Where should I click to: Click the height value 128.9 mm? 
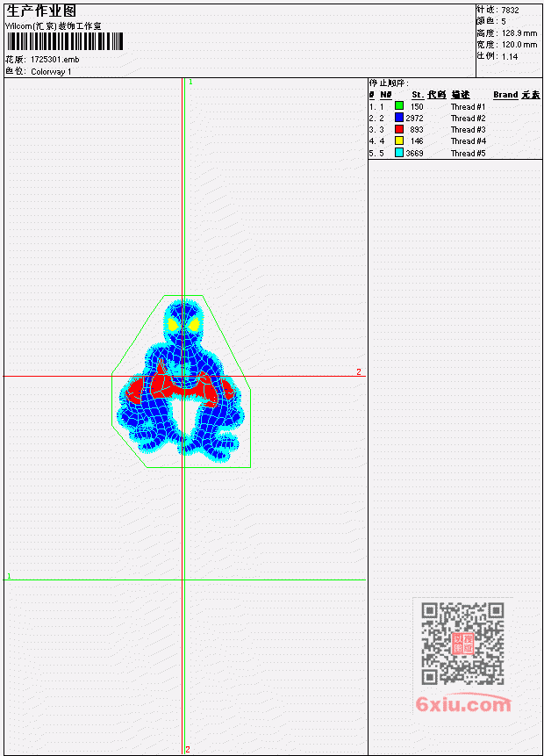point(519,33)
